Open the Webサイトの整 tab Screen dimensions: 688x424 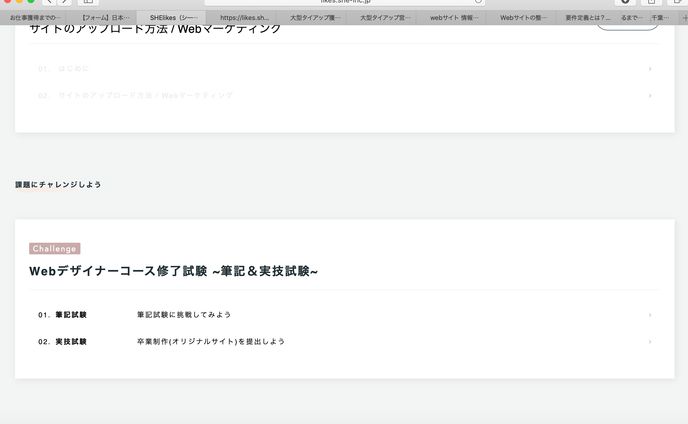point(523,18)
